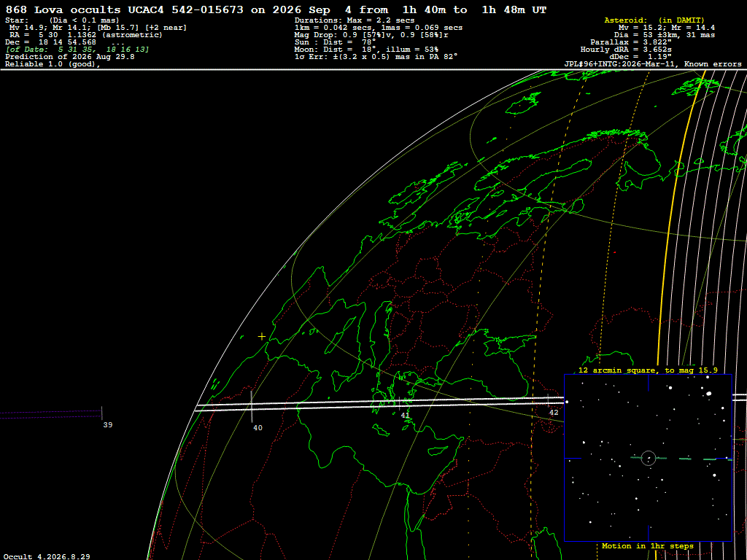Image resolution: width=747 pixels, height=560 pixels.
Task: Click the yellow cross marker near Ireland
Action: [262, 336]
